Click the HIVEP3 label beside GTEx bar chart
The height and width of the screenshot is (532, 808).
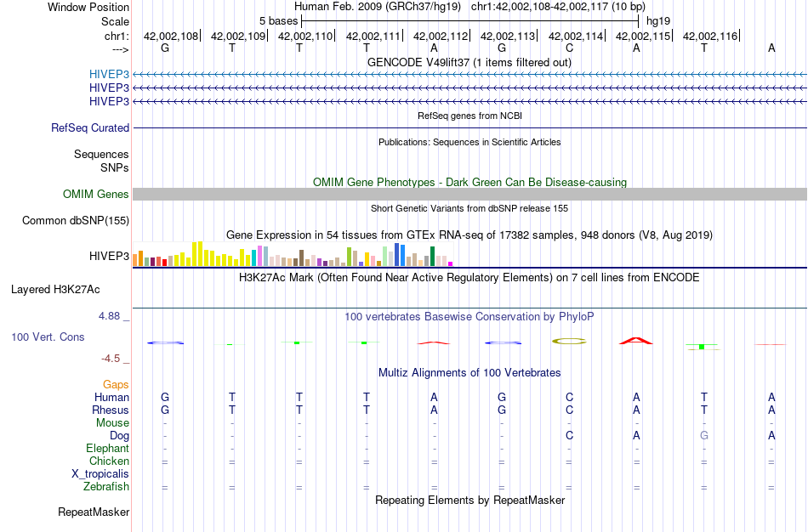pyautogui.click(x=109, y=256)
